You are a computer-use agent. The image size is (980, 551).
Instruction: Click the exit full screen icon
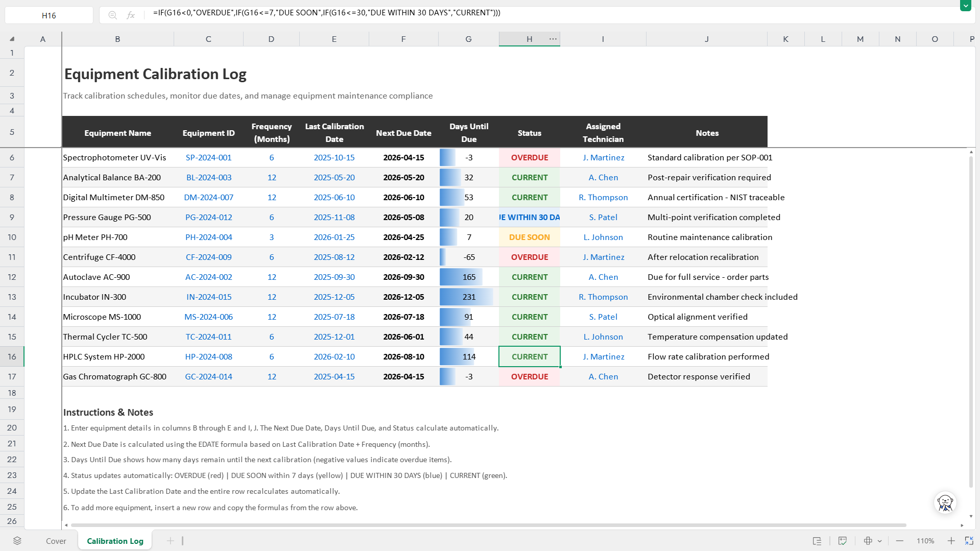969,541
